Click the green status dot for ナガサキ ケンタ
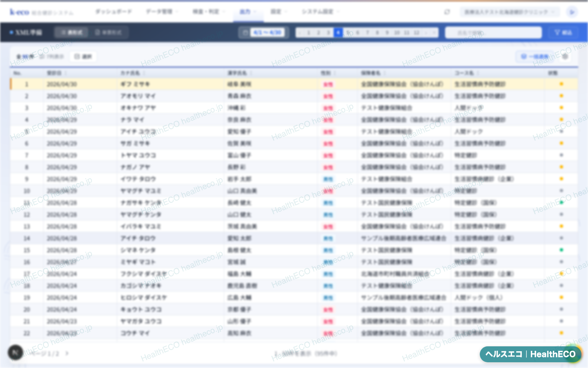The width and height of the screenshot is (588, 368). pos(561,202)
